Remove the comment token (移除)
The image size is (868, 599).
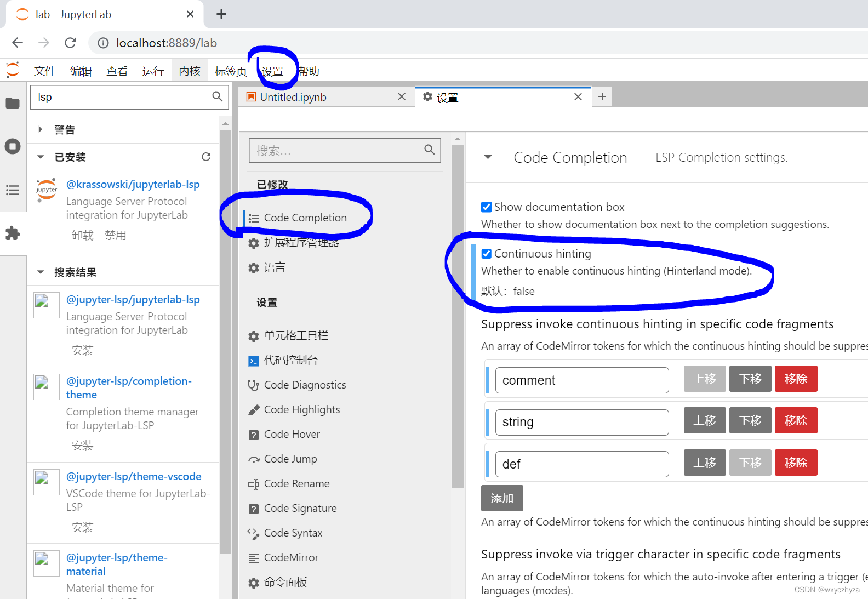pos(796,379)
